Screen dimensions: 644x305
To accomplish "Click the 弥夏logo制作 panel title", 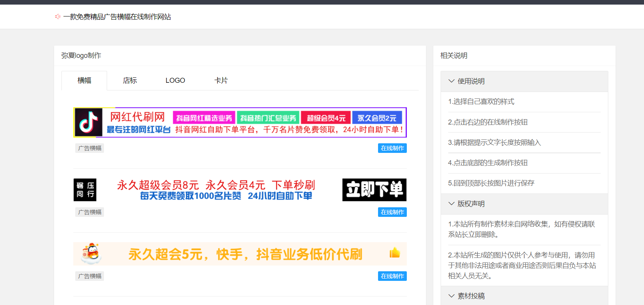I will tap(81, 56).
